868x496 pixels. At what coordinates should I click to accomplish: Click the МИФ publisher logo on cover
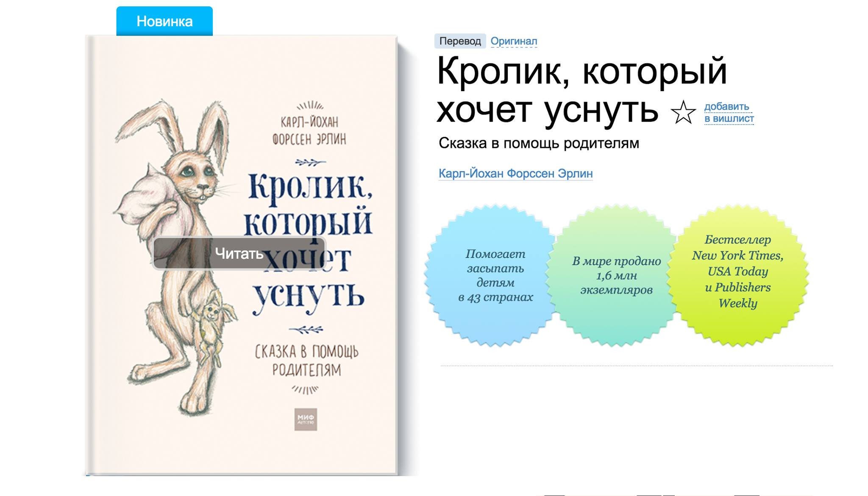click(306, 419)
